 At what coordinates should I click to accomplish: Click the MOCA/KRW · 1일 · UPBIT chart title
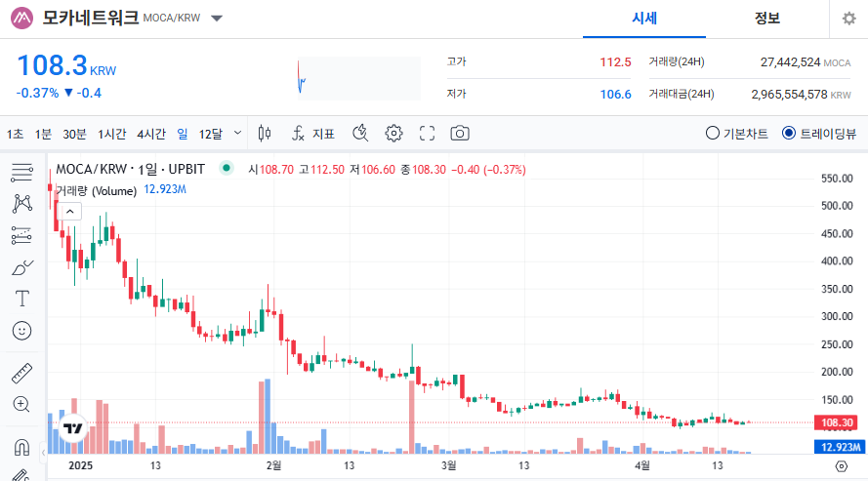131,169
